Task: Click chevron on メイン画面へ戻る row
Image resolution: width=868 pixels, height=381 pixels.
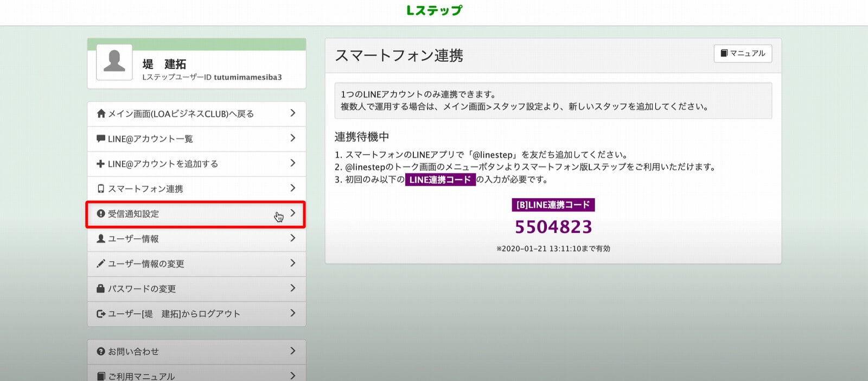Action: pos(293,113)
